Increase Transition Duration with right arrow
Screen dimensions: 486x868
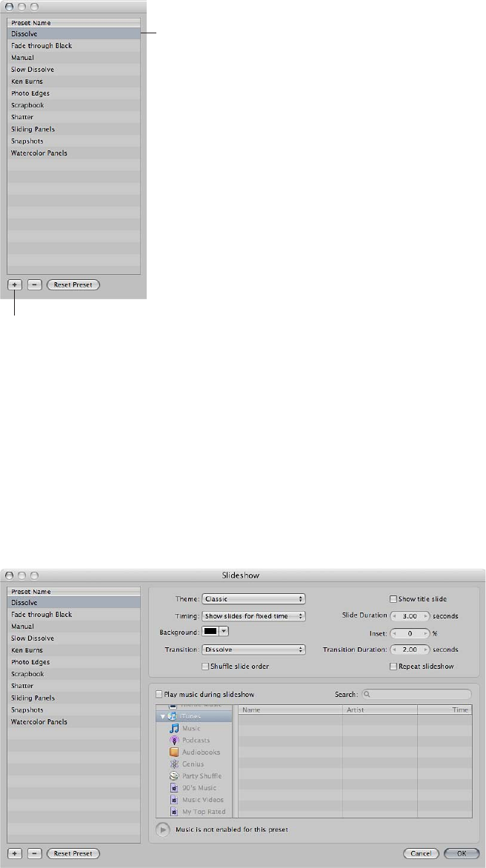pos(426,650)
